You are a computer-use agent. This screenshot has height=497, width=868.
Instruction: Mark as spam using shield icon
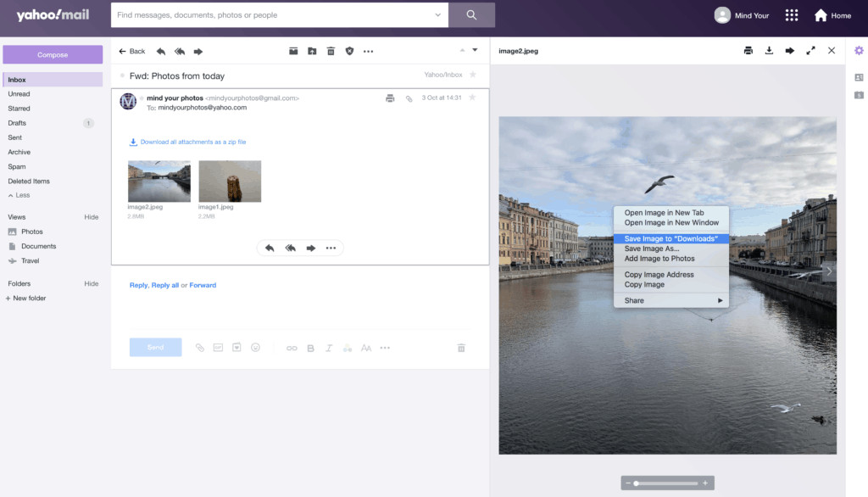tap(349, 51)
